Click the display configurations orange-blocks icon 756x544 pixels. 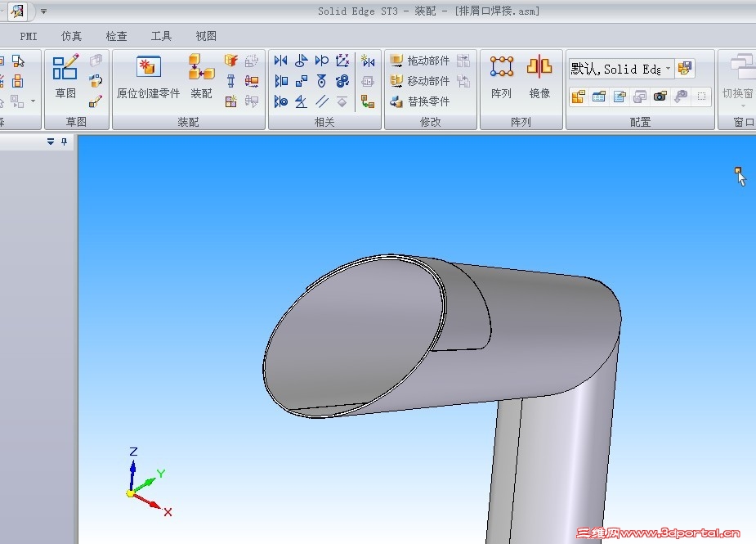[x=578, y=97]
